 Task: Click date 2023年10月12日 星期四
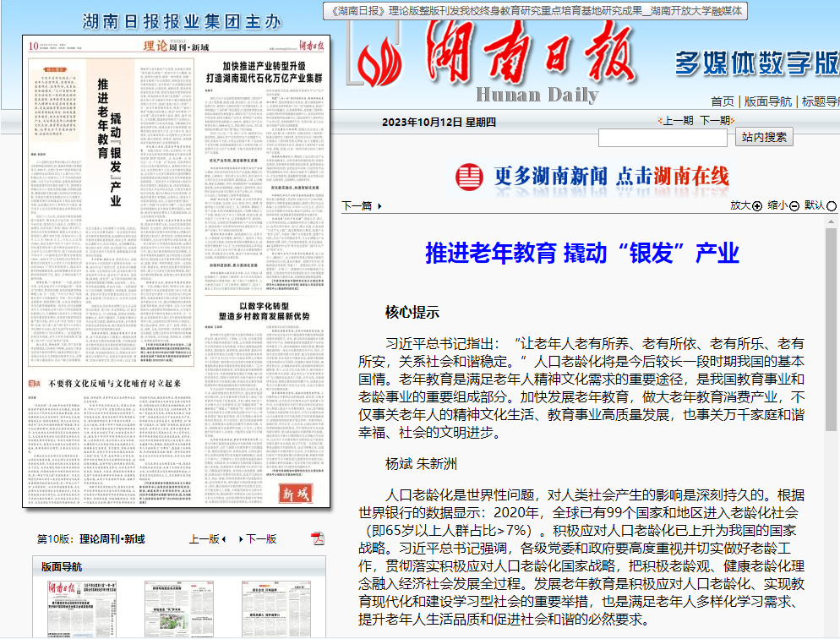pyautogui.click(x=439, y=122)
